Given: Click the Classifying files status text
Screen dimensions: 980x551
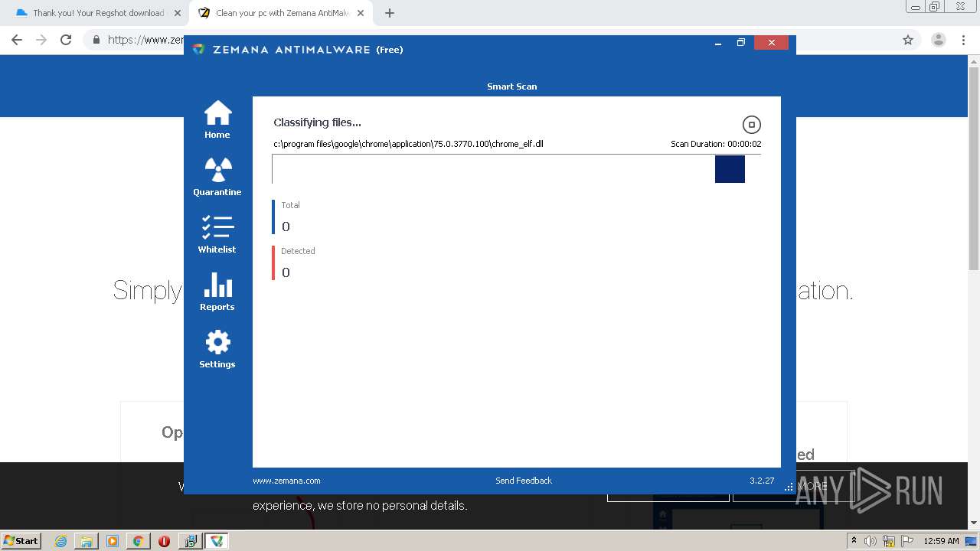Looking at the screenshot, I should click(x=317, y=122).
